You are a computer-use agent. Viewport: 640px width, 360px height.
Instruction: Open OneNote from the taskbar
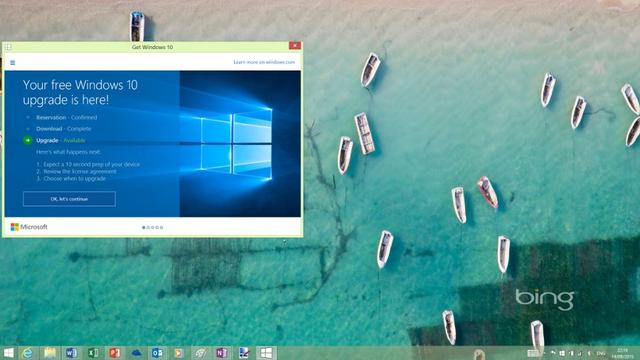click(222, 353)
